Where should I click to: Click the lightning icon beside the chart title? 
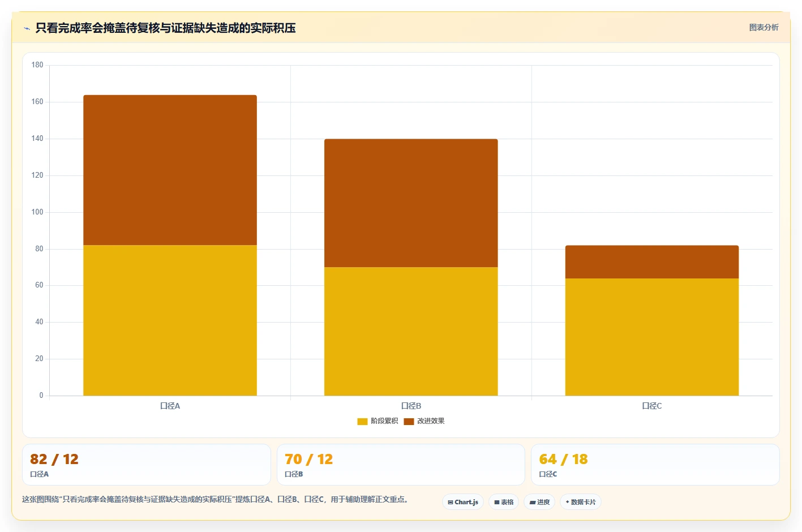point(27,28)
